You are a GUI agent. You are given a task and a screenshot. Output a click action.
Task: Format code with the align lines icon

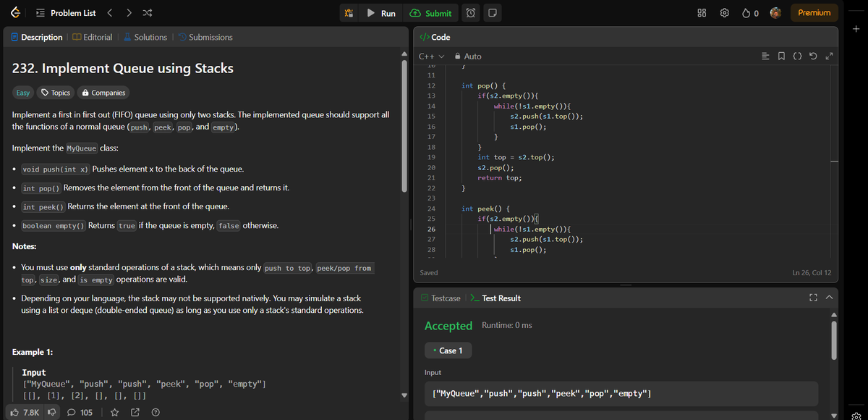click(x=766, y=56)
